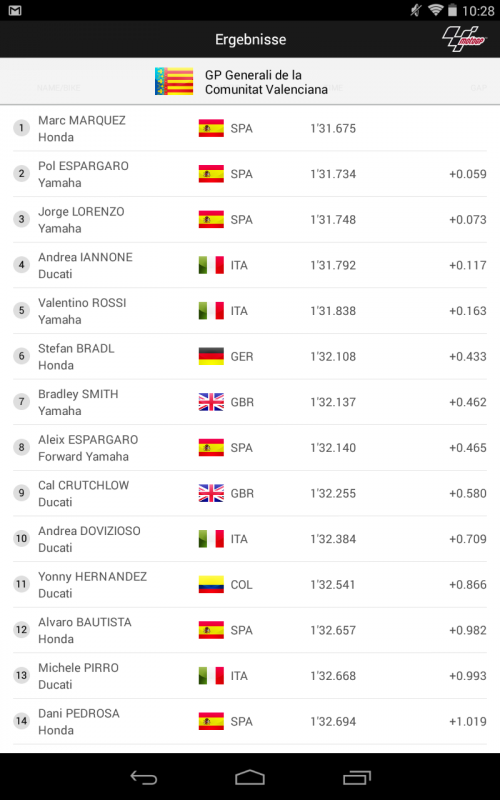Open the recent apps navigation button
The height and width of the screenshot is (800, 500).
pyautogui.click(x=357, y=778)
